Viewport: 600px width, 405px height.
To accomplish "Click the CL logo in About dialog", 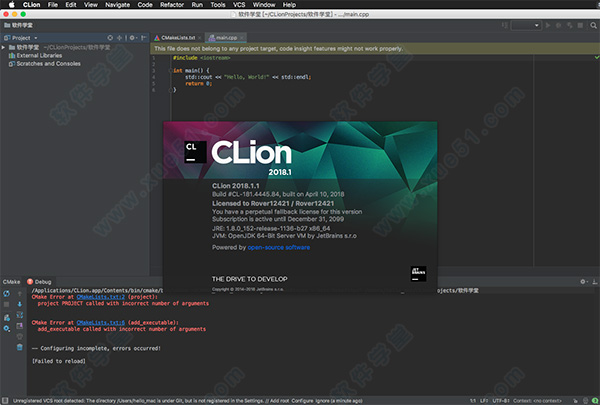I will point(195,152).
